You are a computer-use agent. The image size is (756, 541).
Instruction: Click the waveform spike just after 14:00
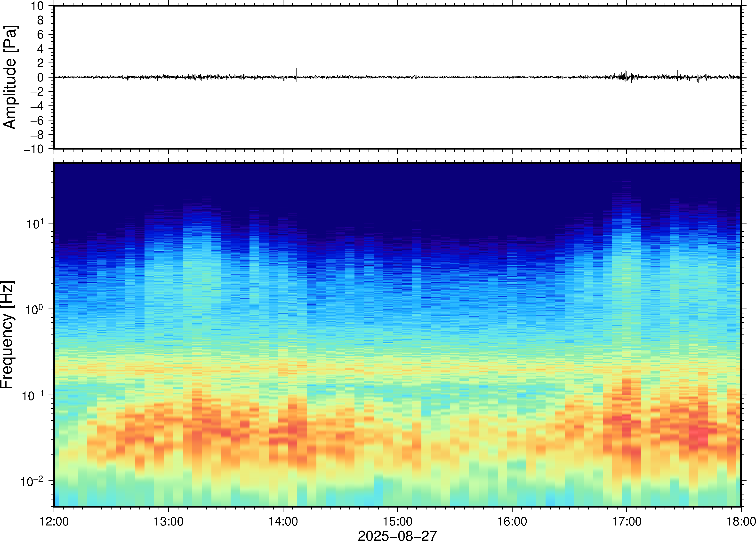296,75
